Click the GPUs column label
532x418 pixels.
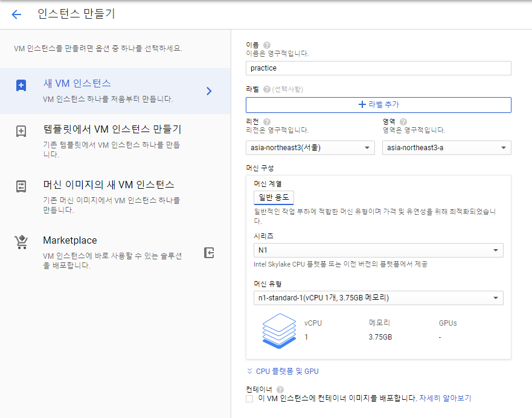click(447, 323)
